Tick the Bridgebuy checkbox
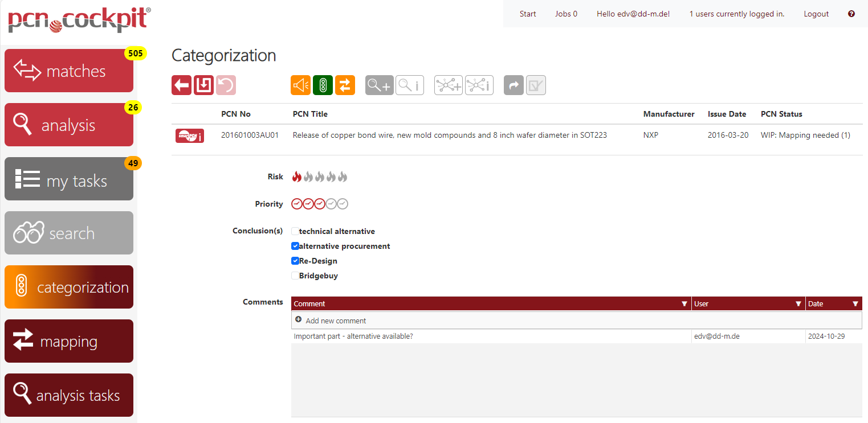Screen dimensions: 868x423 (x=295, y=276)
